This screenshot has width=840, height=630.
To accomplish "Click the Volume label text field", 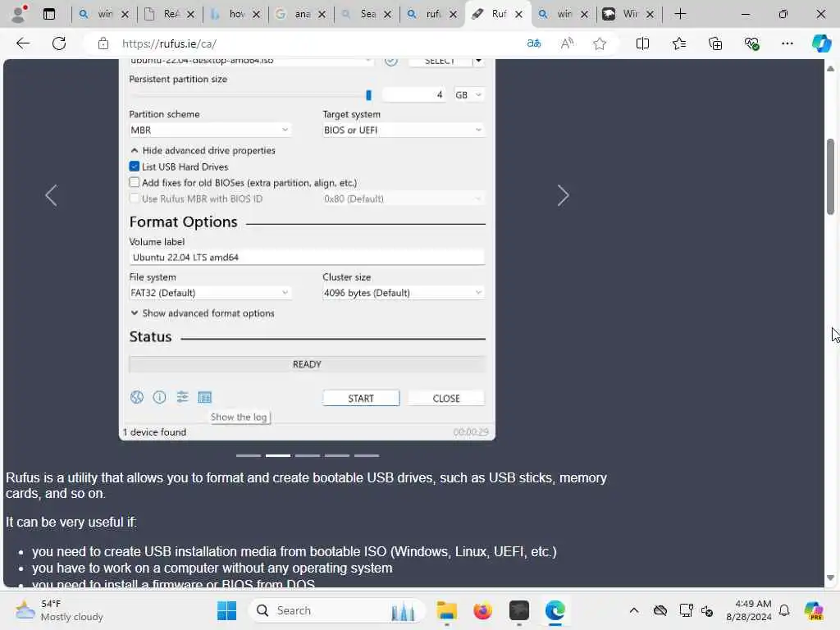I will 307,257.
